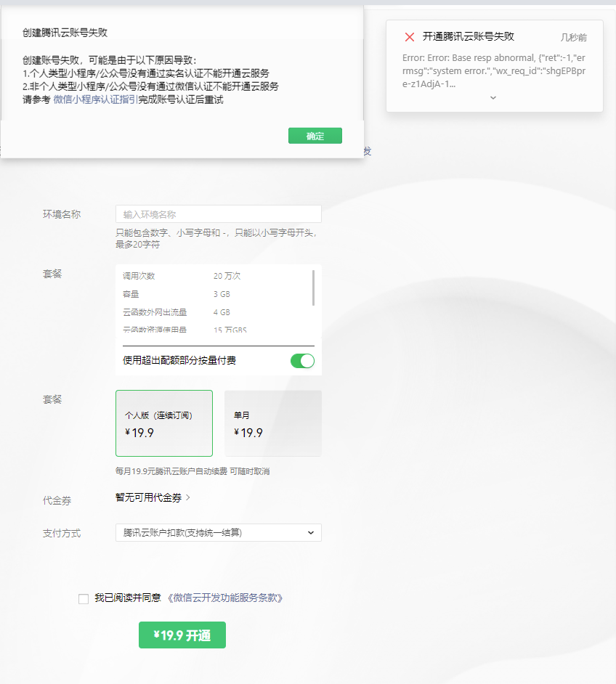Click the 调用次数 20 万次 row
Screen dimensions: 616x684
(214, 276)
